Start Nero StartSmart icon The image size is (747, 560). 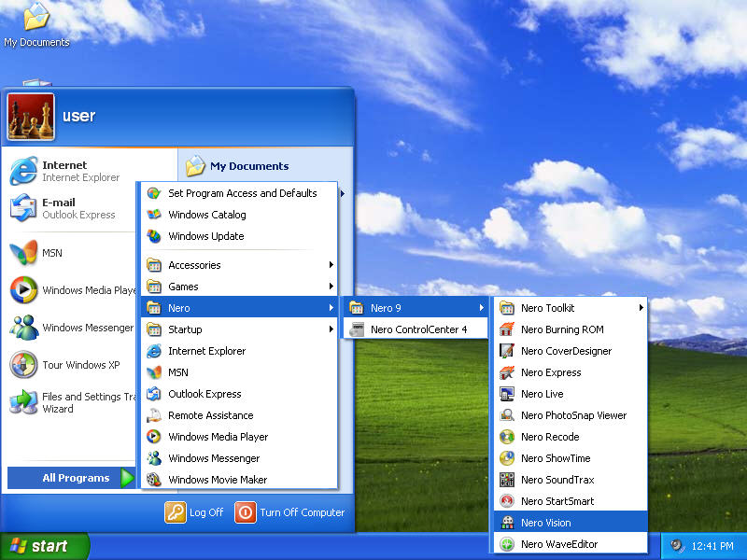(507, 501)
